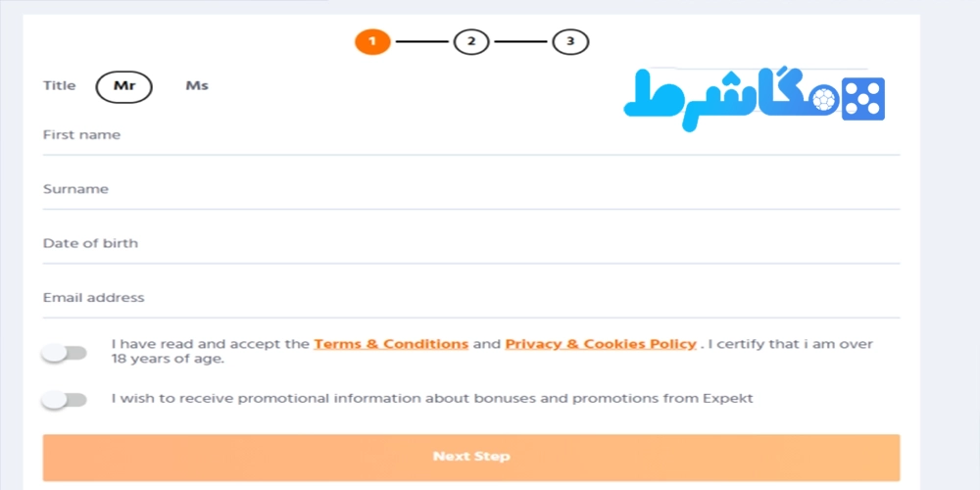Click the Email address input

[x=471, y=299]
